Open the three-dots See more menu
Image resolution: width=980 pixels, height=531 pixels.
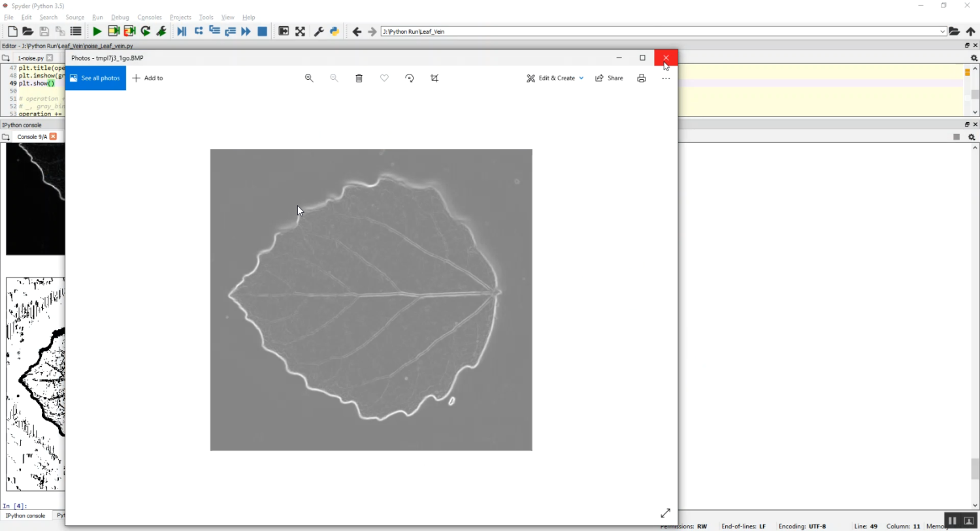(x=666, y=78)
